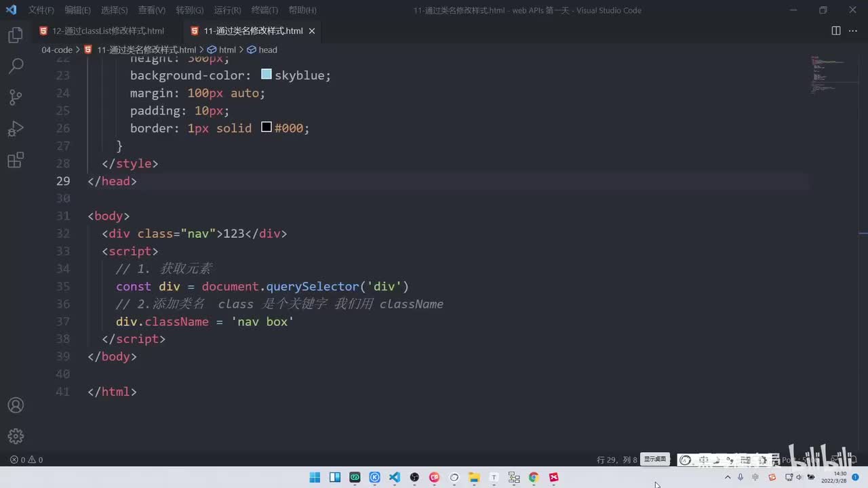Open the diagram app icon left of Chrome

point(514,477)
